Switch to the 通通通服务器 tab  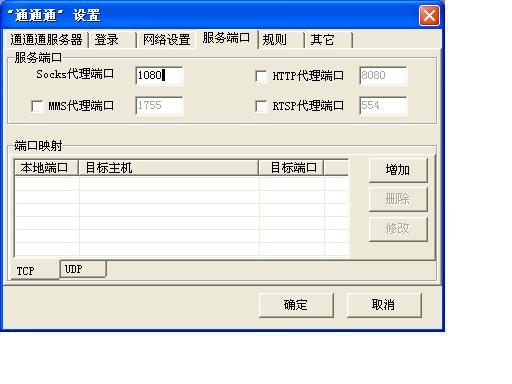click(x=46, y=40)
